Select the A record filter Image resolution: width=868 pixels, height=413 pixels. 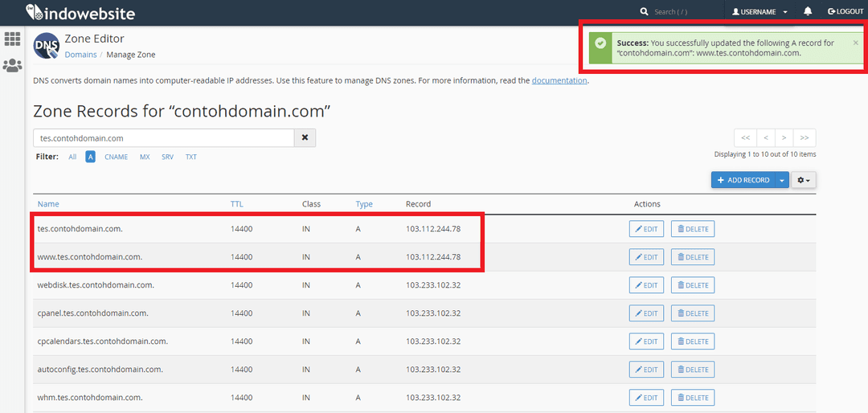(x=90, y=157)
